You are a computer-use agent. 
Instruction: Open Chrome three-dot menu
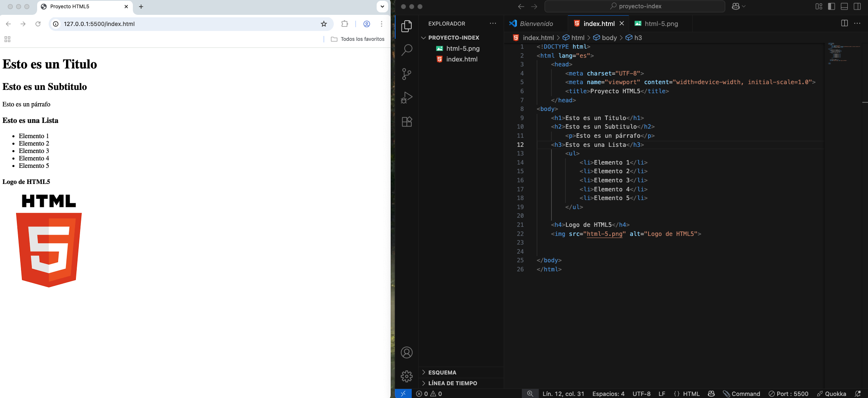click(382, 24)
